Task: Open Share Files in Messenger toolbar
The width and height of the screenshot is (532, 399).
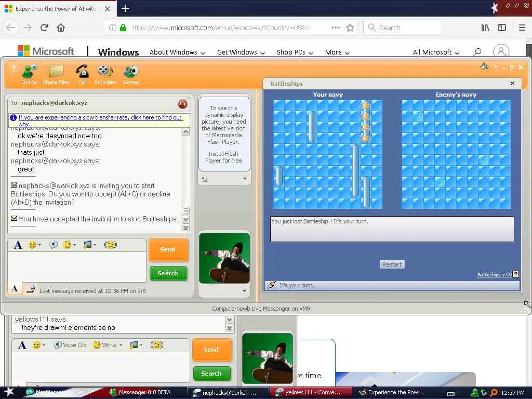Action: tap(56, 75)
